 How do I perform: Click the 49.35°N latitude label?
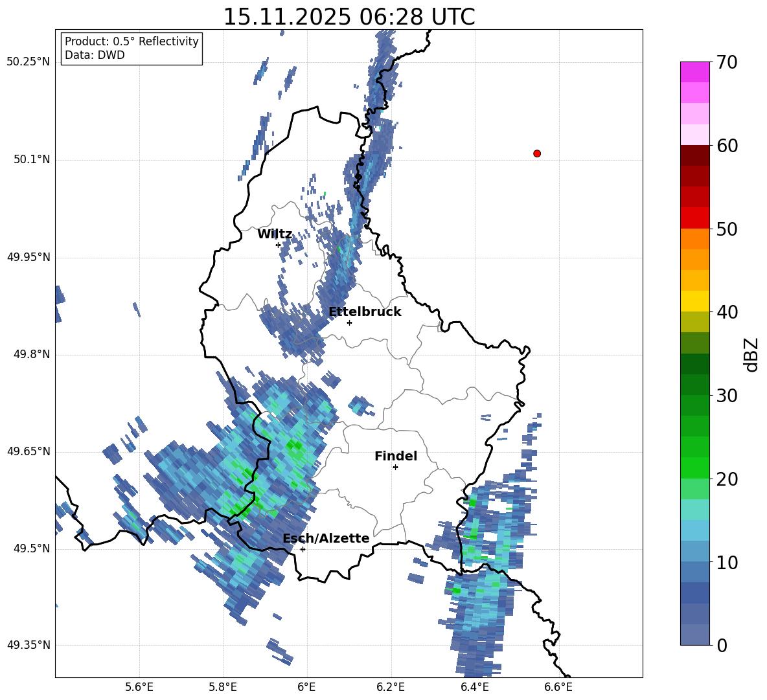point(29,645)
